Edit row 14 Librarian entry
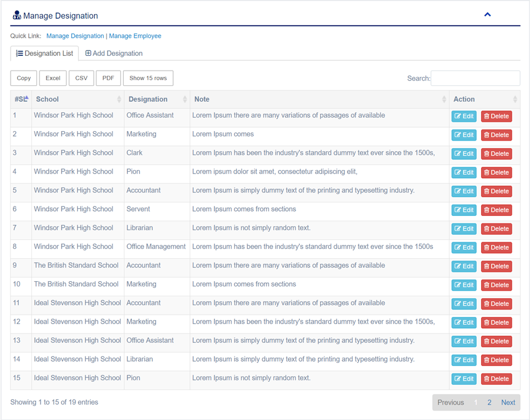This screenshot has width=530, height=420. (464, 360)
